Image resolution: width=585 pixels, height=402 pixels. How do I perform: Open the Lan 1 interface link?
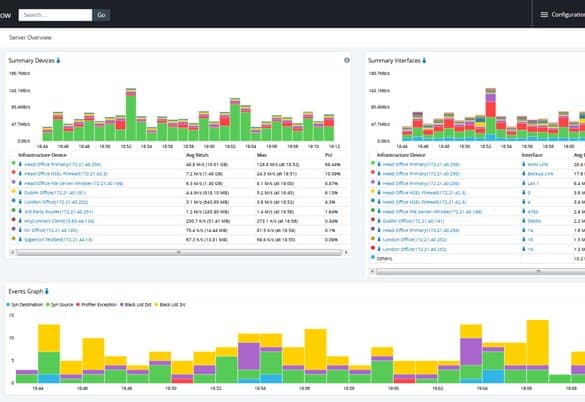click(533, 183)
